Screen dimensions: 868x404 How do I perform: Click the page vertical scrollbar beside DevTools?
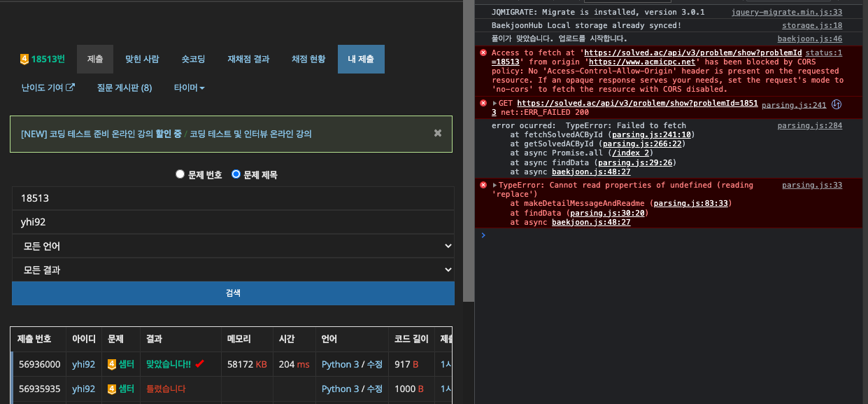[x=469, y=151]
